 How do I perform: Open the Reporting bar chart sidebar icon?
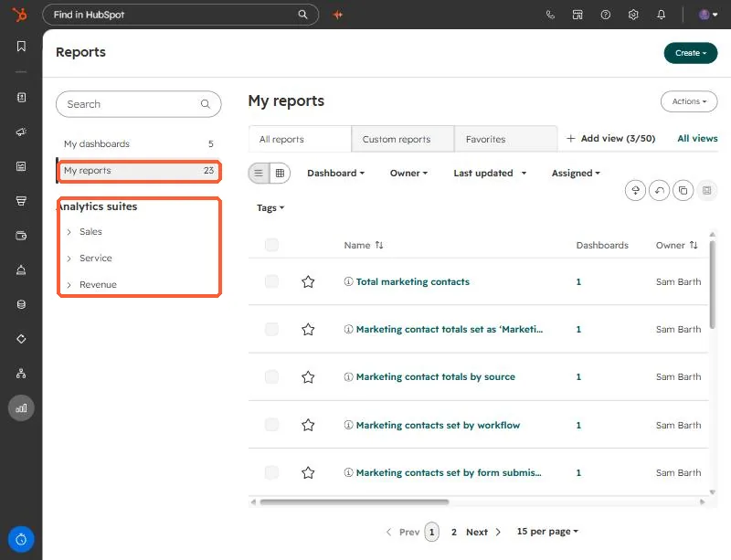(21, 408)
